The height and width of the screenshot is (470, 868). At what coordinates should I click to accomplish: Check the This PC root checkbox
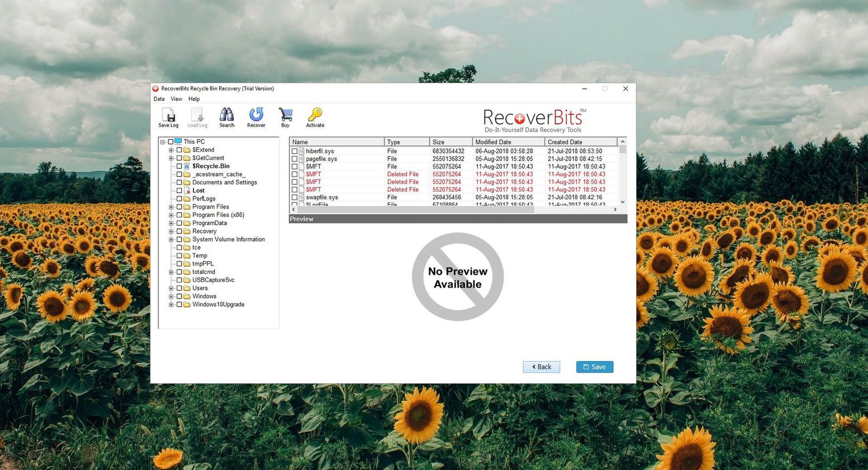(171, 142)
